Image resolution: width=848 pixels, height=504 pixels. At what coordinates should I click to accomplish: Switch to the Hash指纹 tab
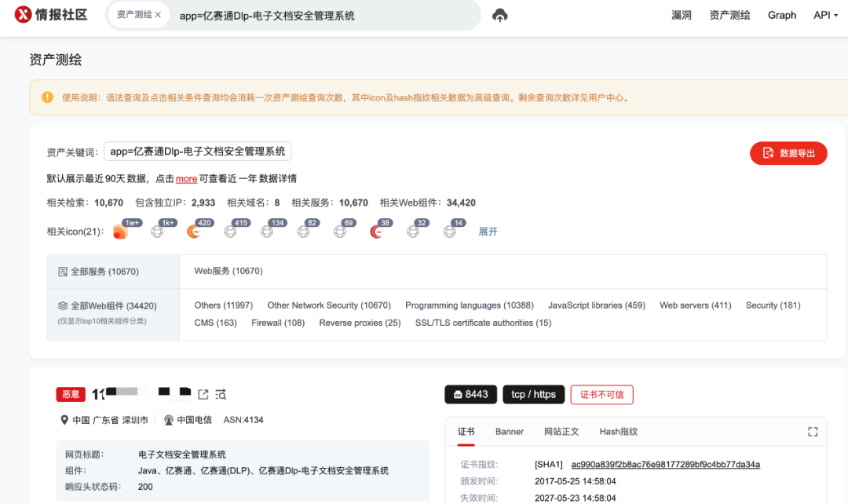point(618,432)
